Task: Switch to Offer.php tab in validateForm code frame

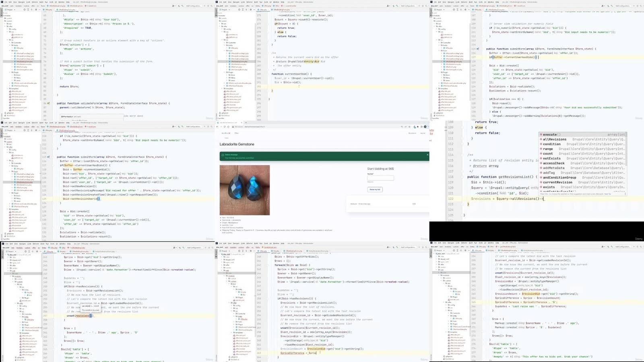Action: [48, 10]
